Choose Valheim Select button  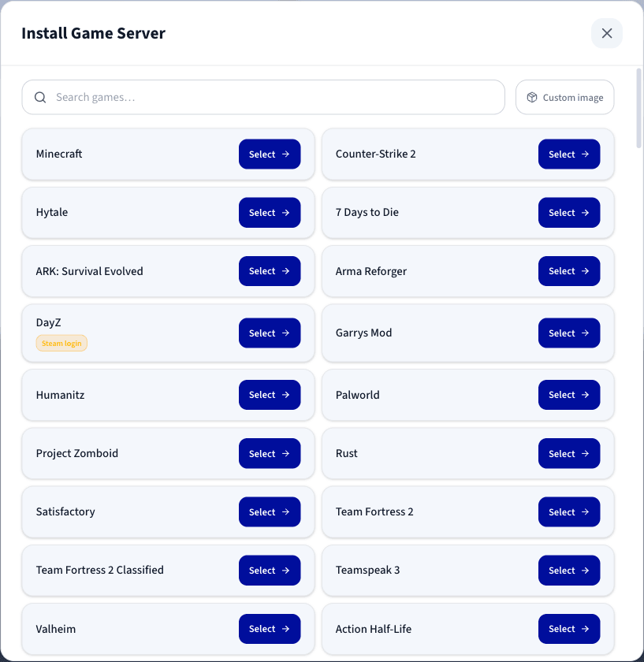[270, 629]
